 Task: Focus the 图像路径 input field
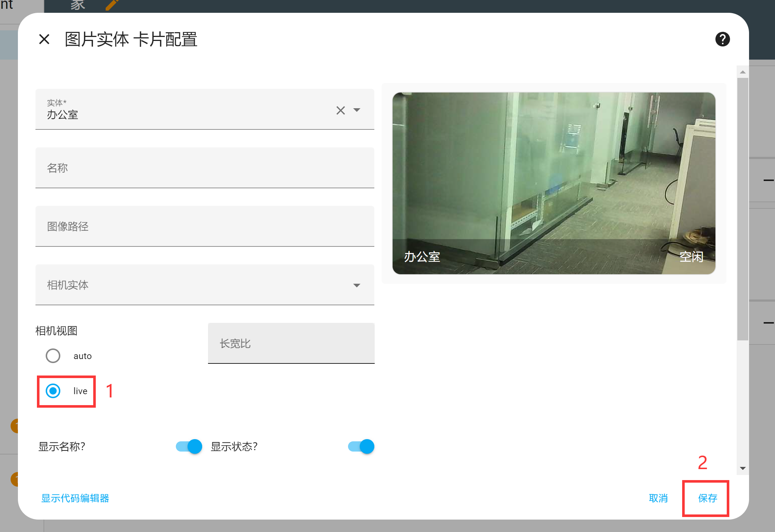click(205, 226)
